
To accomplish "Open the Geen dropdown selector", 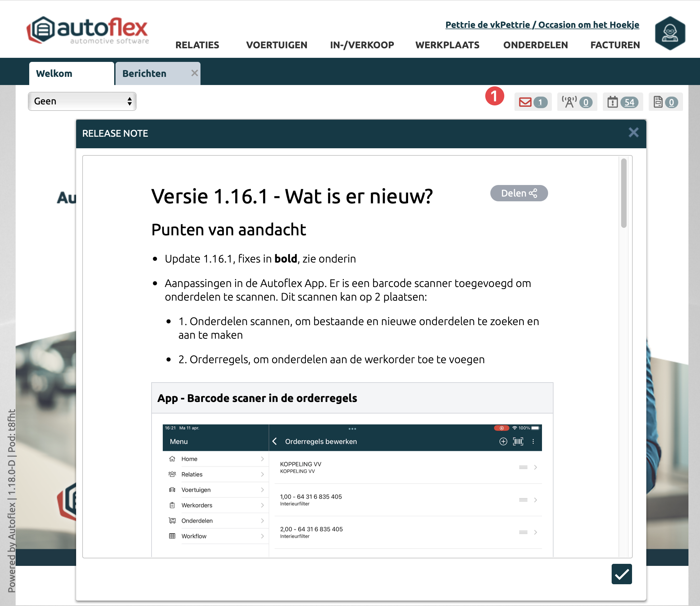I will point(82,101).
